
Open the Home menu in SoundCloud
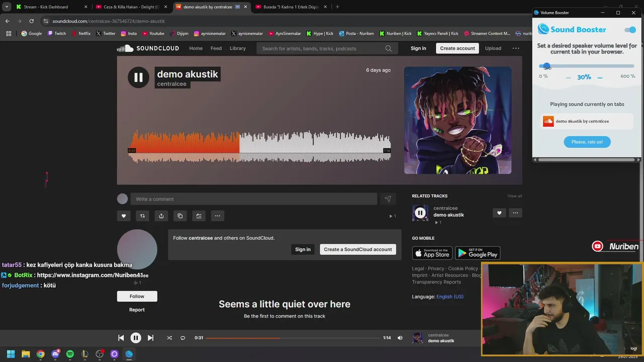coord(196,48)
